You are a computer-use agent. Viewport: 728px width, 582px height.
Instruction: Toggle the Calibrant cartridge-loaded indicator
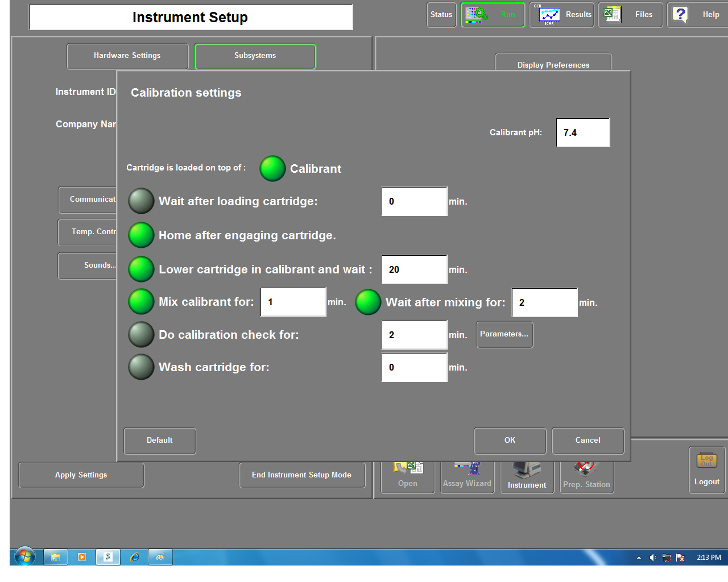tap(272, 168)
